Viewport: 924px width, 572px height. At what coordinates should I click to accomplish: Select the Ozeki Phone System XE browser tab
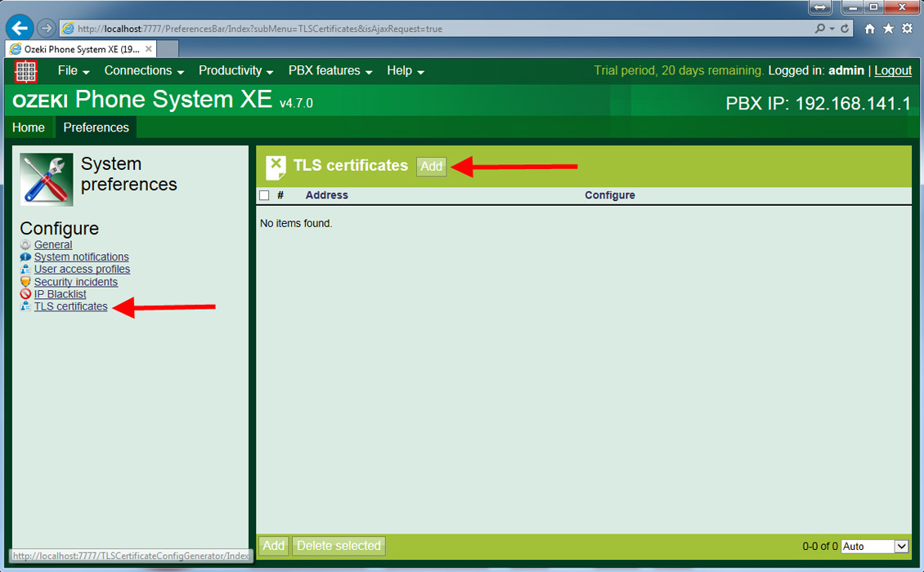pos(81,49)
